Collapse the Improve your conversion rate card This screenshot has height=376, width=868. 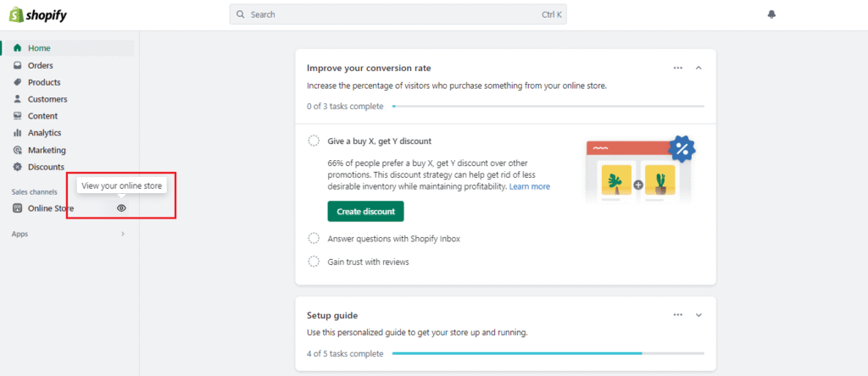pyautogui.click(x=698, y=68)
